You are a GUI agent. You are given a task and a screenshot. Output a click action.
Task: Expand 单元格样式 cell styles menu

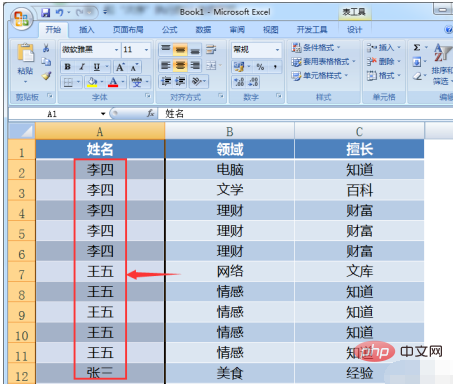tap(320, 76)
